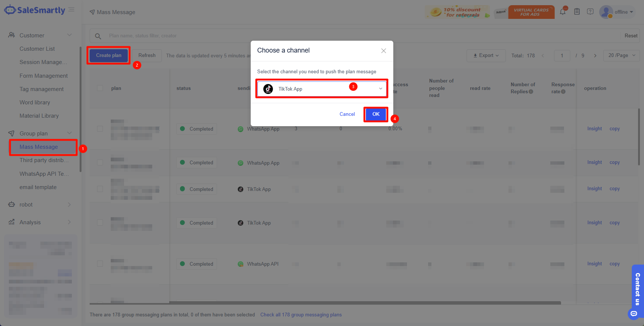Screen dimensions: 644x326
Task: Open the notification bell
Action: pos(563,11)
